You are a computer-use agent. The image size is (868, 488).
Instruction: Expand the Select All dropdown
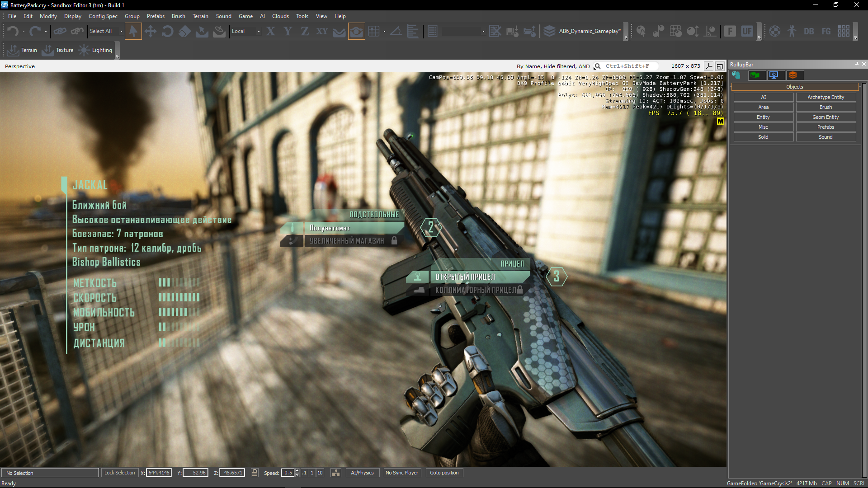coord(121,31)
